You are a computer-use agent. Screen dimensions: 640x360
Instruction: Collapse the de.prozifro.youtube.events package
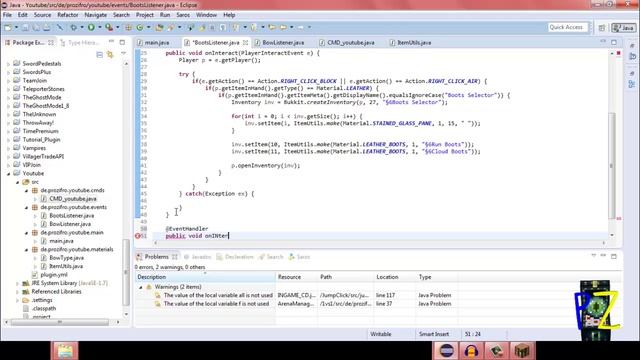click(x=27, y=207)
